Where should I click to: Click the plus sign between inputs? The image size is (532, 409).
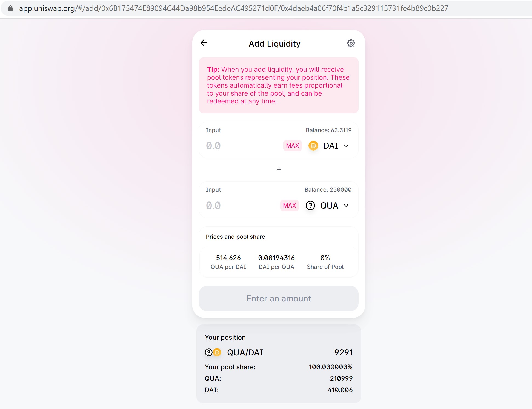[279, 170]
